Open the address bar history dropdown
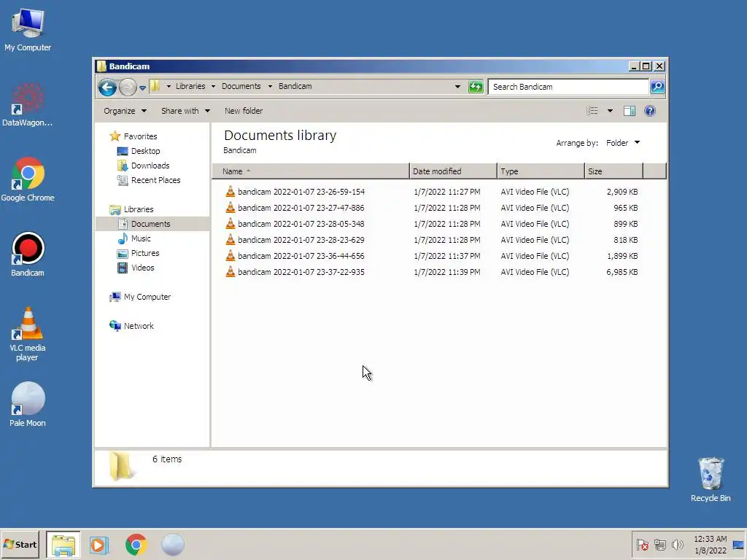This screenshot has width=747, height=560. tap(457, 87)
